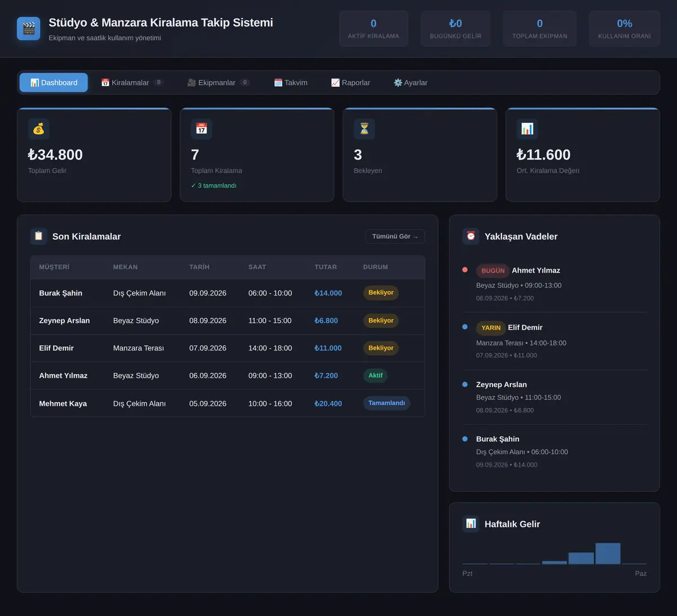
Task: Select Mehmet Kaya in the rentals table
Action: (x=63, y=403)
